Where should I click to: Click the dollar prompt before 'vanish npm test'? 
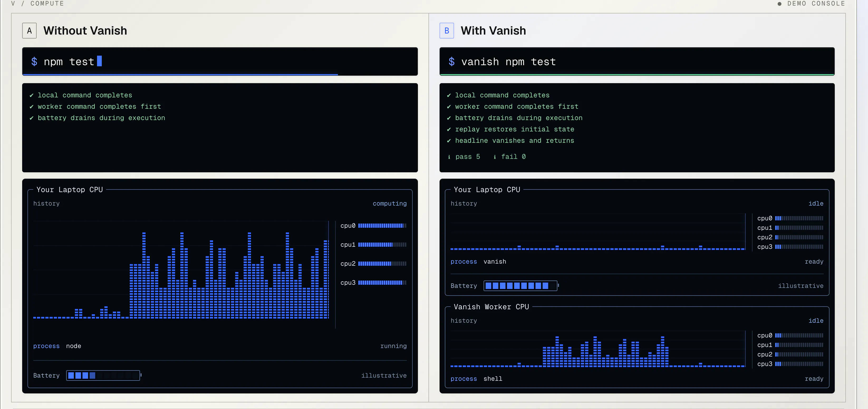(451, 62)
